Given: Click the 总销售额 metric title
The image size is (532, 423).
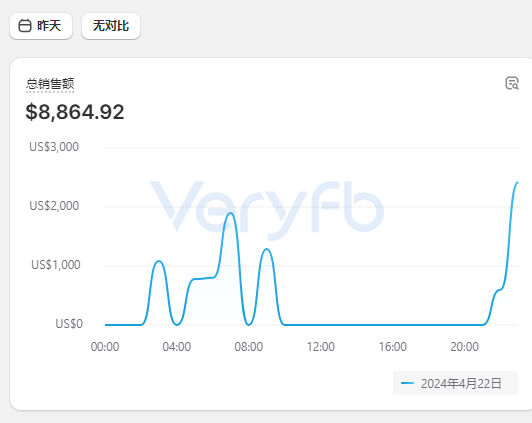Looking at the screenshot, I should pos(50,84).
